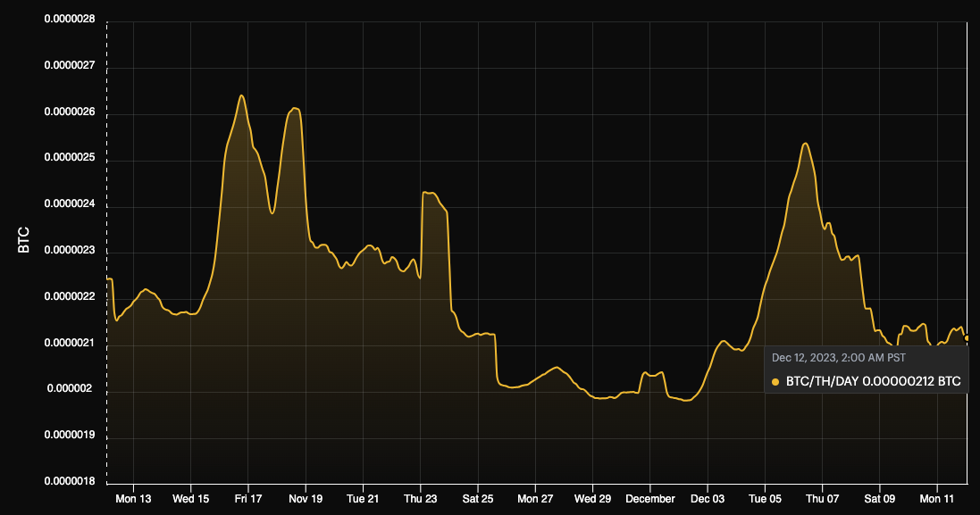
Task: Select the Sat 09 date tick
Action: (x=880, y=499)
